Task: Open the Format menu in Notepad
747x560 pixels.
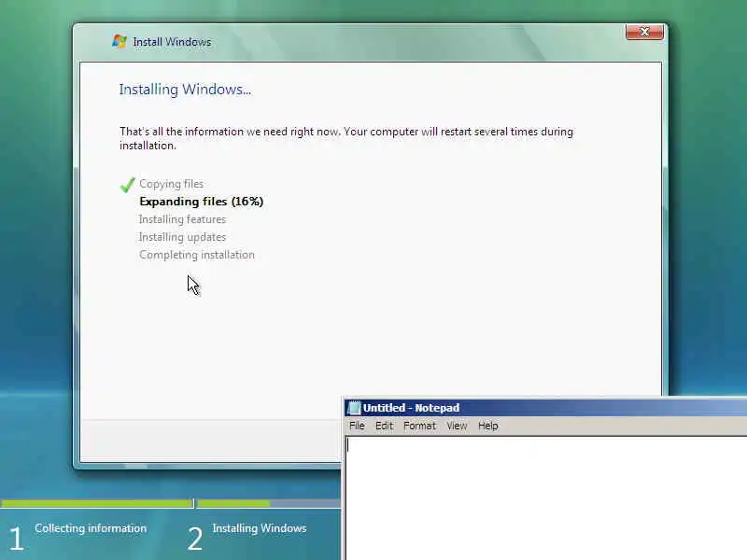Action: pos(419,426)
